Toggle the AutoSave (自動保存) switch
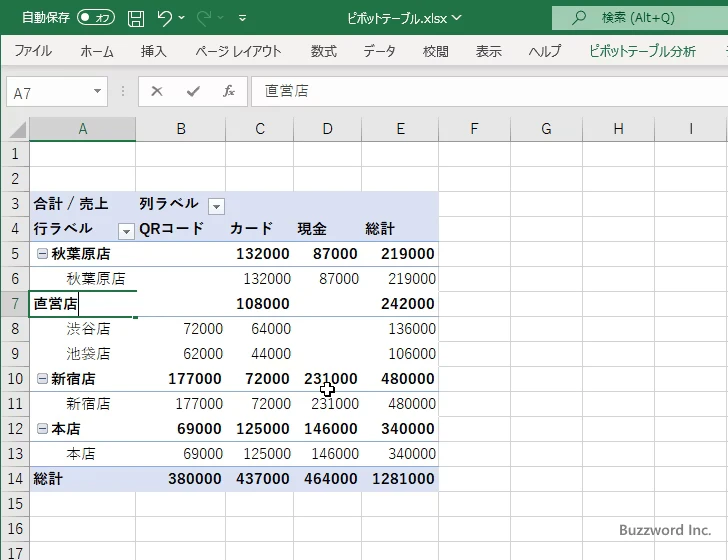 click(96, 18)
